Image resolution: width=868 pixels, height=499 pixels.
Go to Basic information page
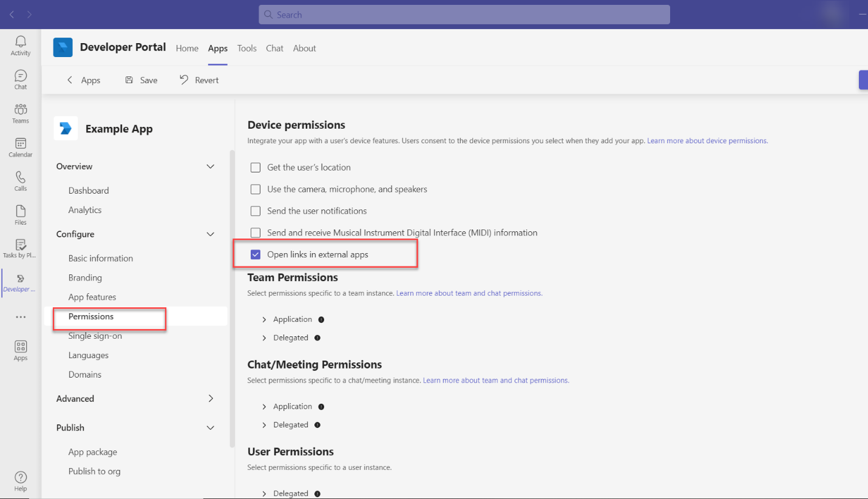[x=101, y=259]
